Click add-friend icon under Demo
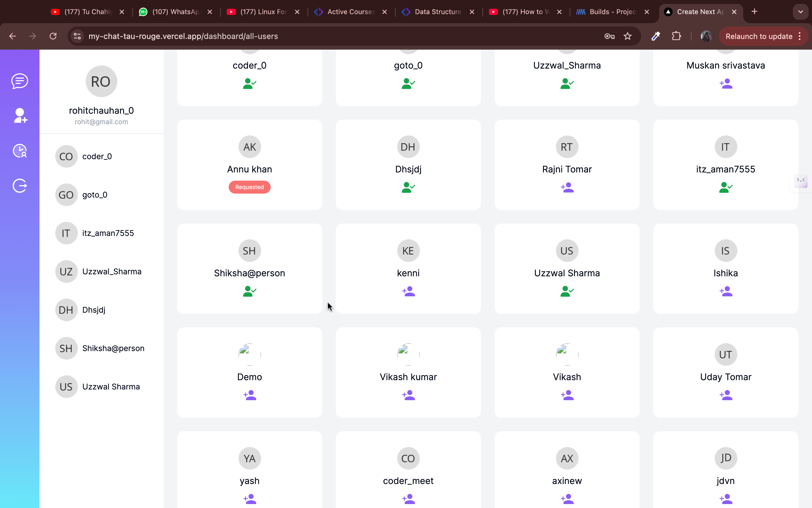The width and height of the screenshot is (812, 508). [x=250, y=395]
